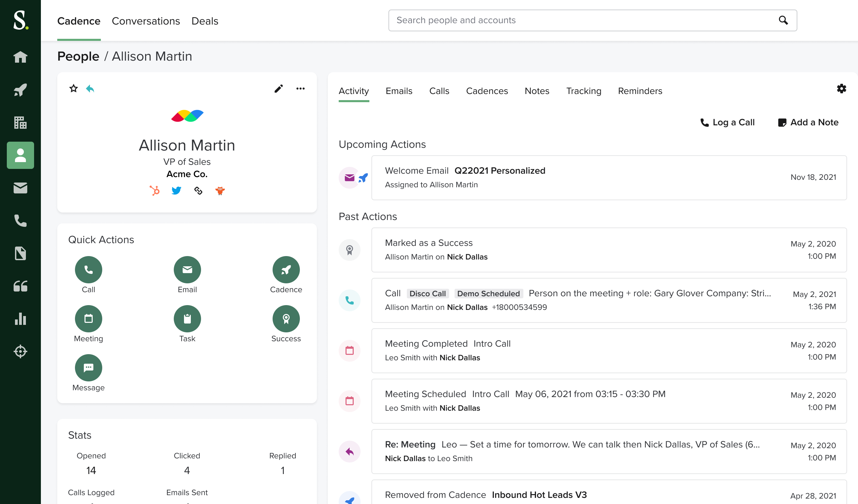This screenshot has height=504, width=858.
Task: Expand the overflow menu with three dots
Action: 300,89
